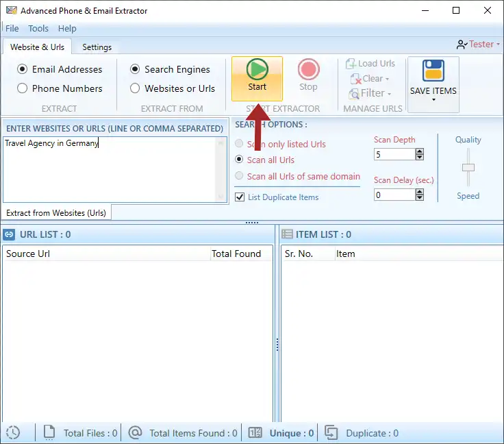This screenshot has height=444, width=504.
Task: Click the "URL LIST : 0" heading
Action: 45,234
